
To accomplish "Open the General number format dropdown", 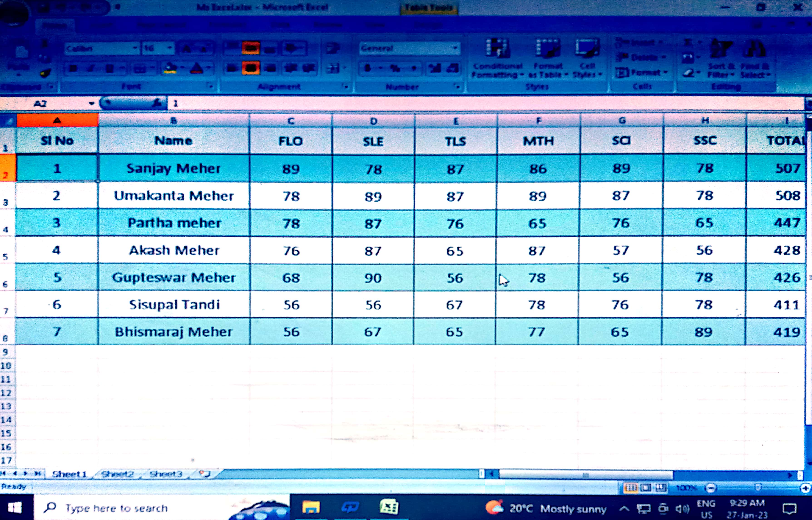I will (455, 48).
